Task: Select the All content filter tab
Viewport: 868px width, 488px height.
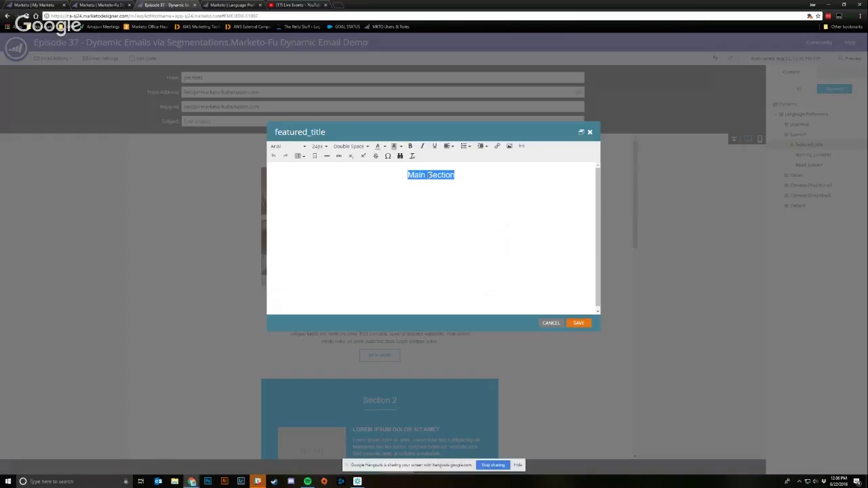Action: (x=799, y=89)
